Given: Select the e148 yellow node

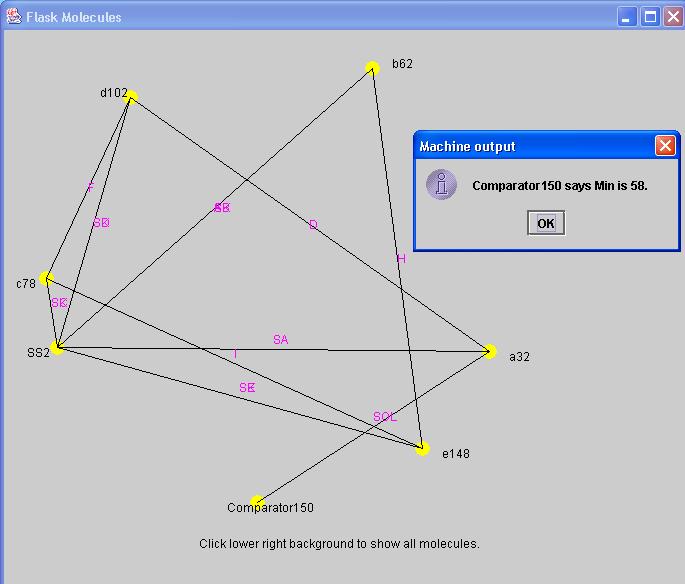Looking at the screenshot, I should click(x=423, y=448).
